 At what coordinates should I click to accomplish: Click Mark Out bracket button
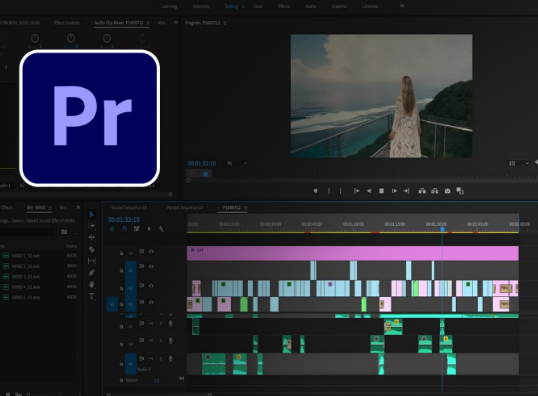(x=340, y=191)
